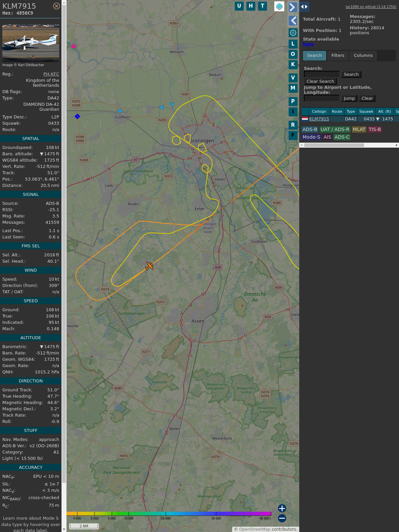This screenshot has width=399, height=532.
Task: Click the altitude color scale bar
Action: tap(169, 514)
